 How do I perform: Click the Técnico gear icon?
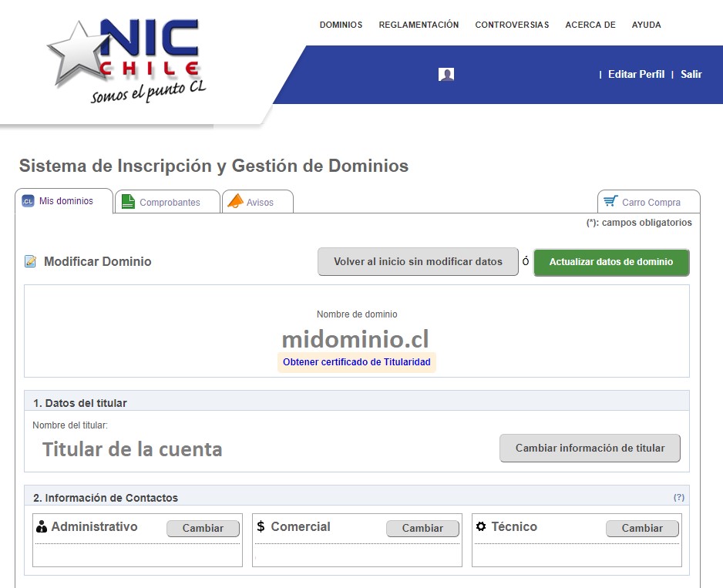[481, 526]
